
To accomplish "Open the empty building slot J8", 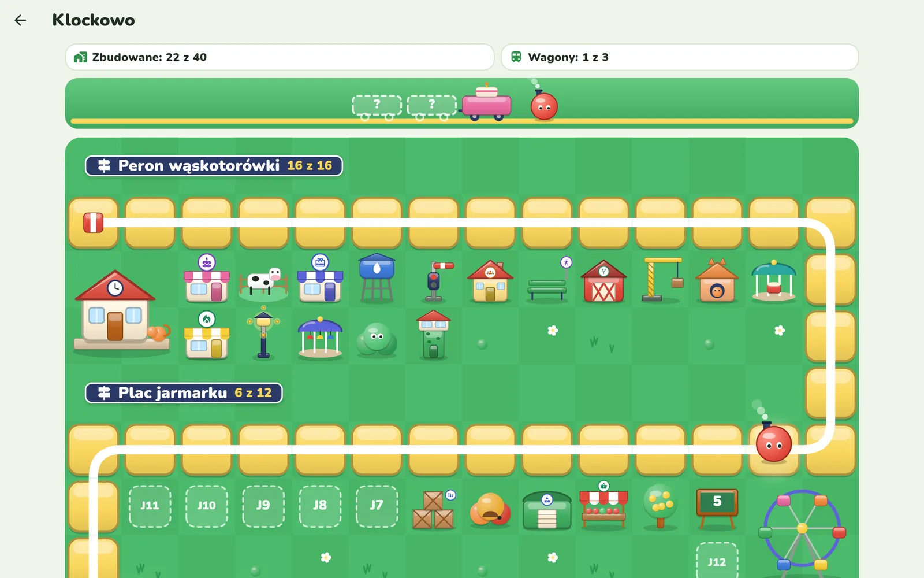I will pos(320,506).
